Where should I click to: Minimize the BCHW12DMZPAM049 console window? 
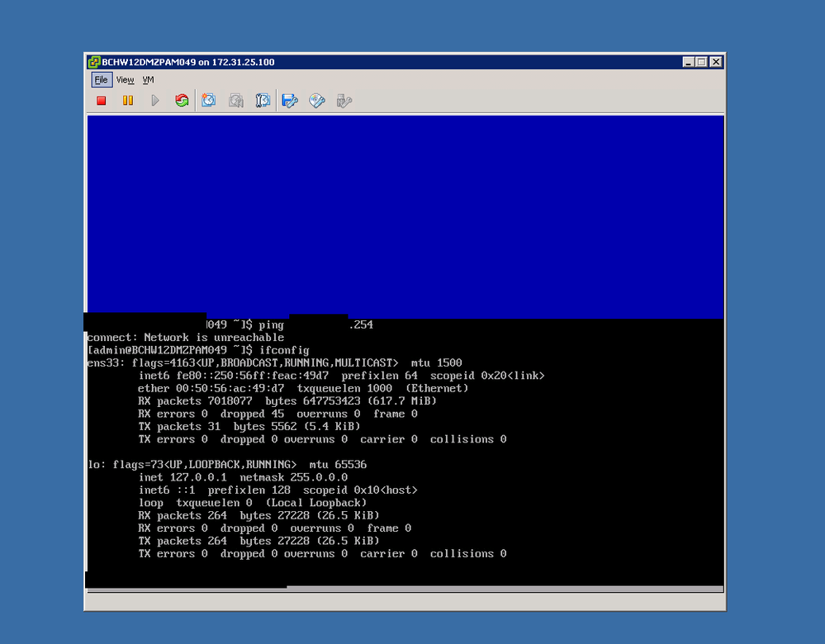coord(688,62)
